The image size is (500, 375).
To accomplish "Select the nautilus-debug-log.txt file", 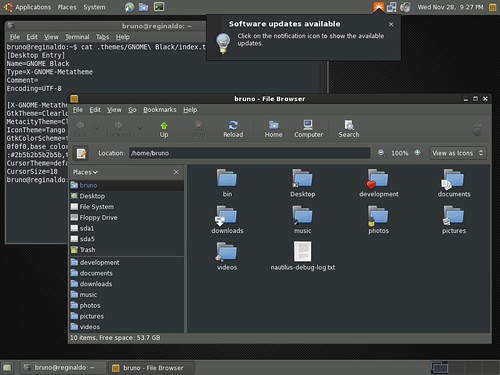I will (x=302, y=252).
